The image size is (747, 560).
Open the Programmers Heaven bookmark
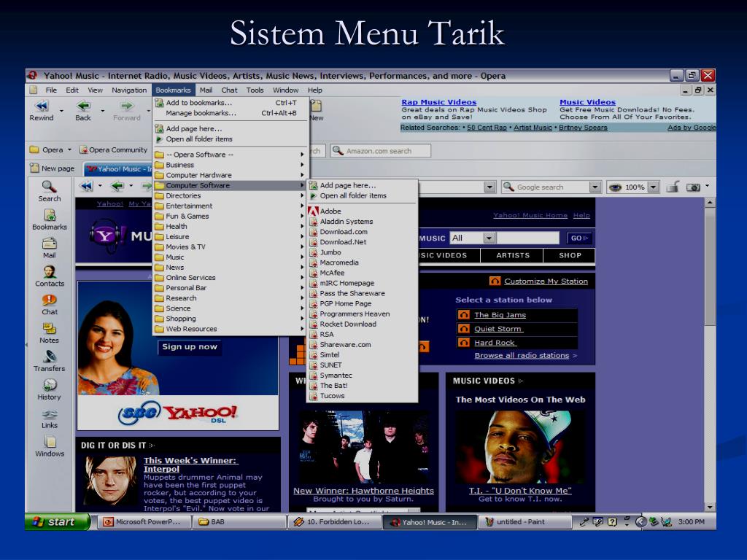[x=363, y=314]
